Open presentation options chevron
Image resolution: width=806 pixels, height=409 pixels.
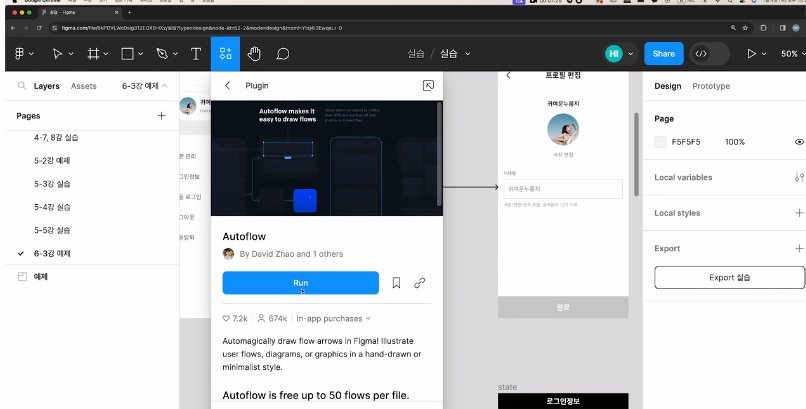point(764,54)
